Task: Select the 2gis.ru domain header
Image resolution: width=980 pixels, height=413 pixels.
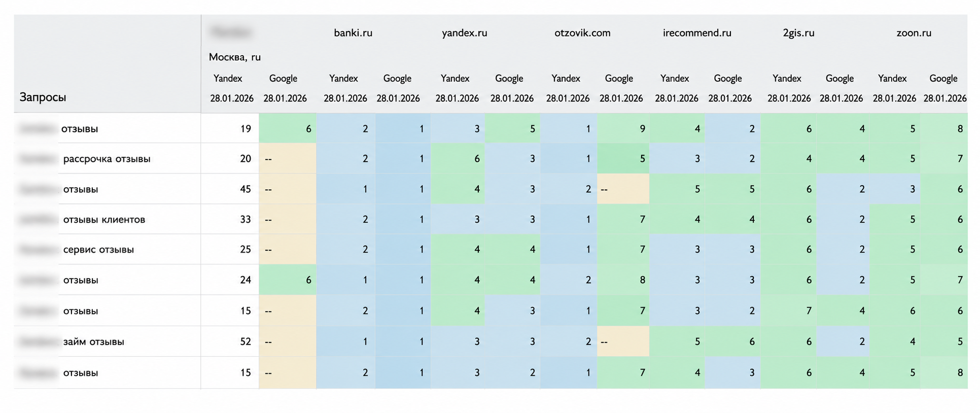Action: tap(798, 33)
